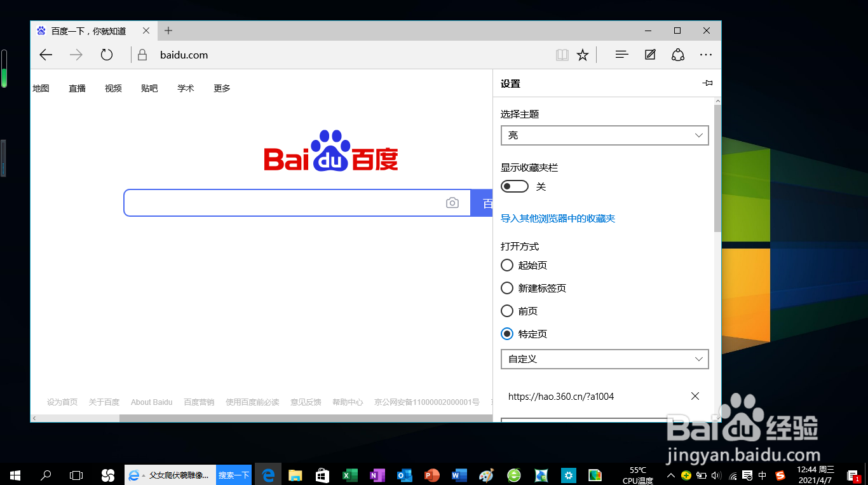
Task: Open the Add Notes pen icon
Action: tap(650, 55)
